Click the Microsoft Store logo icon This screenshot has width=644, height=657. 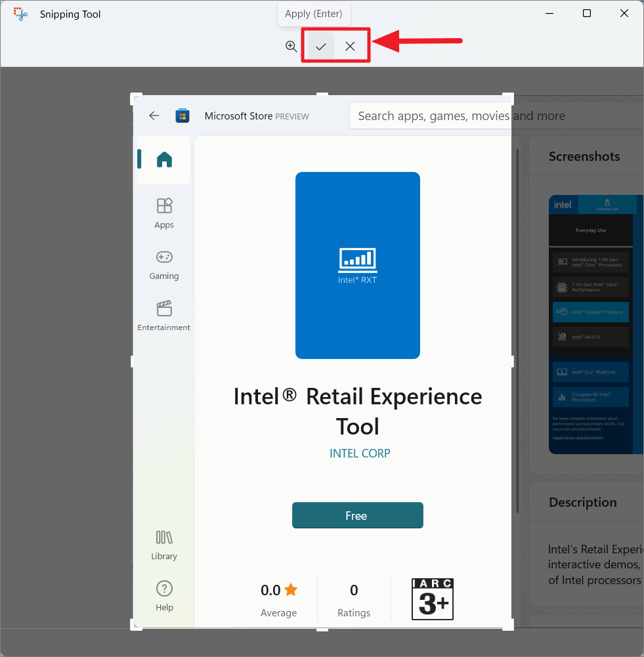(182, 115)
